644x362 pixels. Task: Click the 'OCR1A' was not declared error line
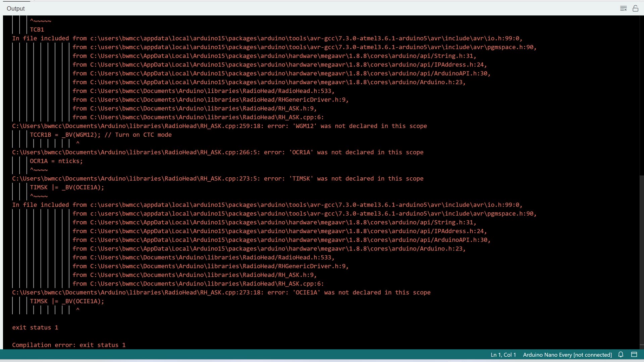pos(218,152)
